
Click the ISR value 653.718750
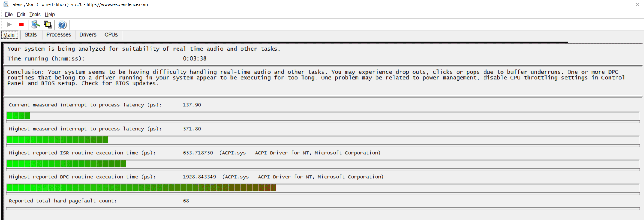point(198,153)
